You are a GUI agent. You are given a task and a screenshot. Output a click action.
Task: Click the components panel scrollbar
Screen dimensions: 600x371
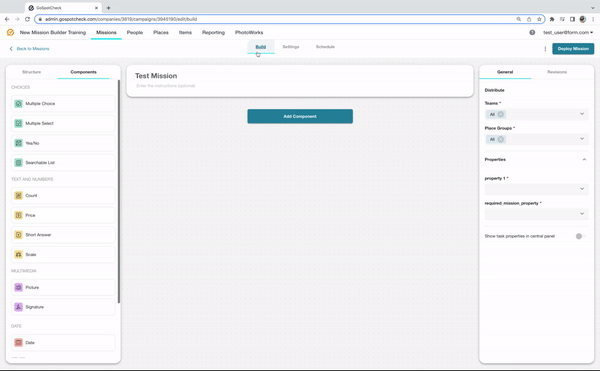pyautogui.click(x=119, y=191)
